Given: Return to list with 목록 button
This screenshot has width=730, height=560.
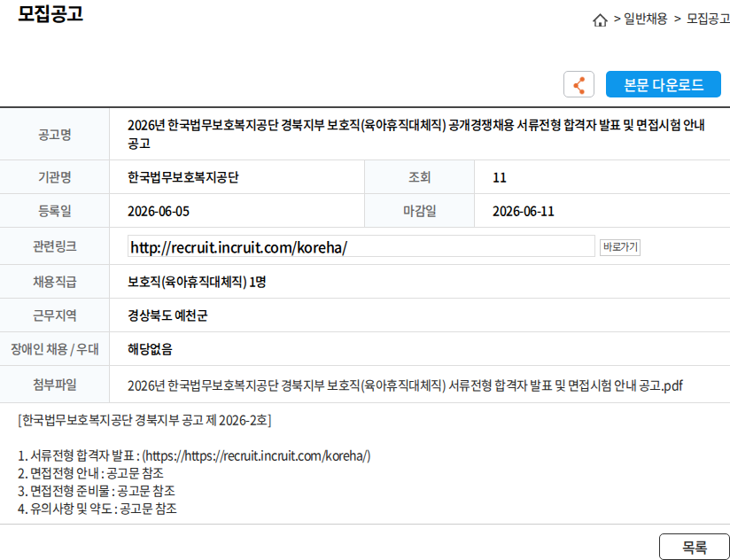Looking at the screenshot, I should coord(695,547).
